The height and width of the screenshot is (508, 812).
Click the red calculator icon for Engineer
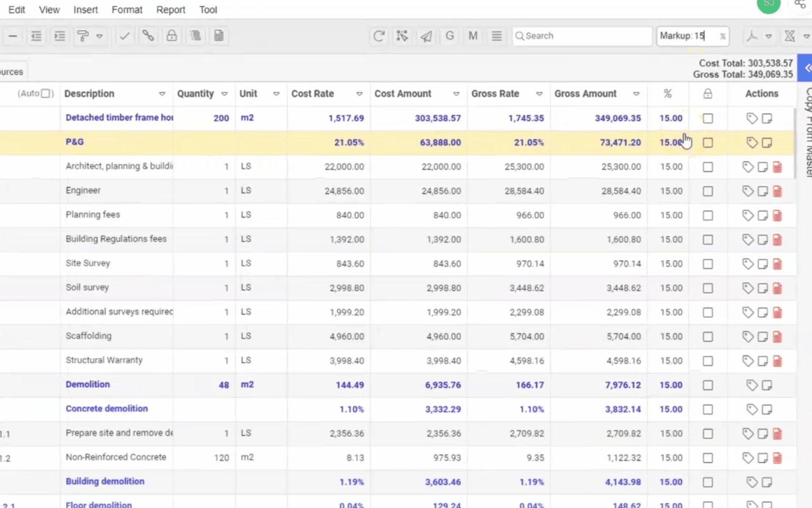777,191
